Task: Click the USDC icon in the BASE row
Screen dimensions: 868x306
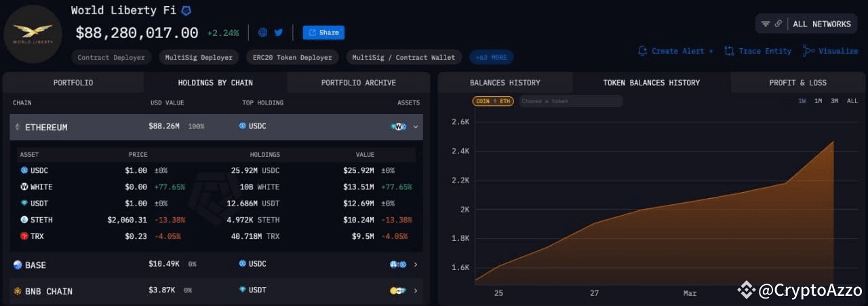Action: tap(242, 264)
